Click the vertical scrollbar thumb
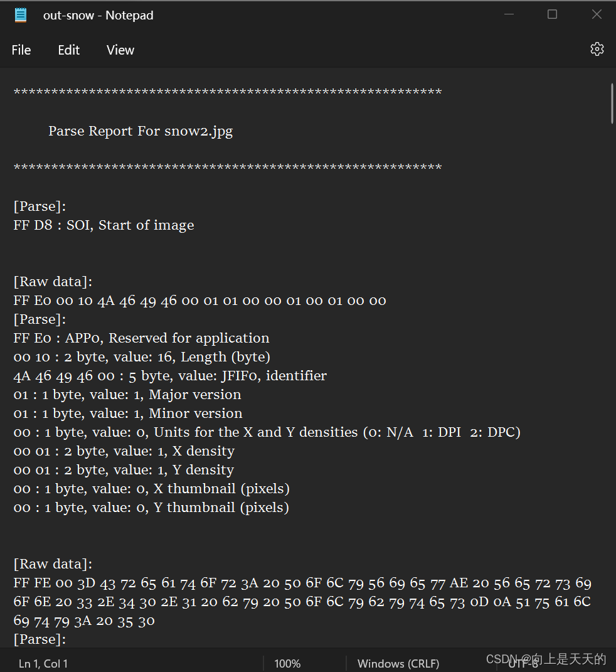Image resolution: width=616 pixels, height=672 pixels. tap(612, 104)
